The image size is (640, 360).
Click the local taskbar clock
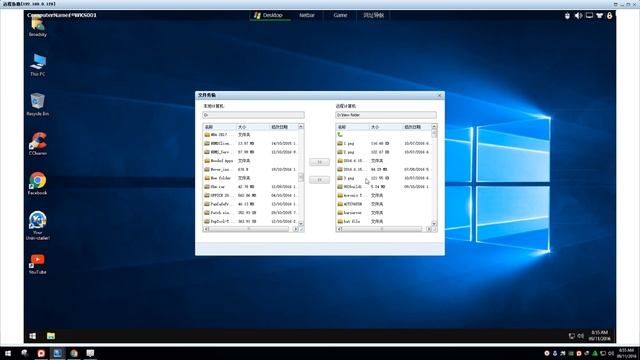(627, 353)
